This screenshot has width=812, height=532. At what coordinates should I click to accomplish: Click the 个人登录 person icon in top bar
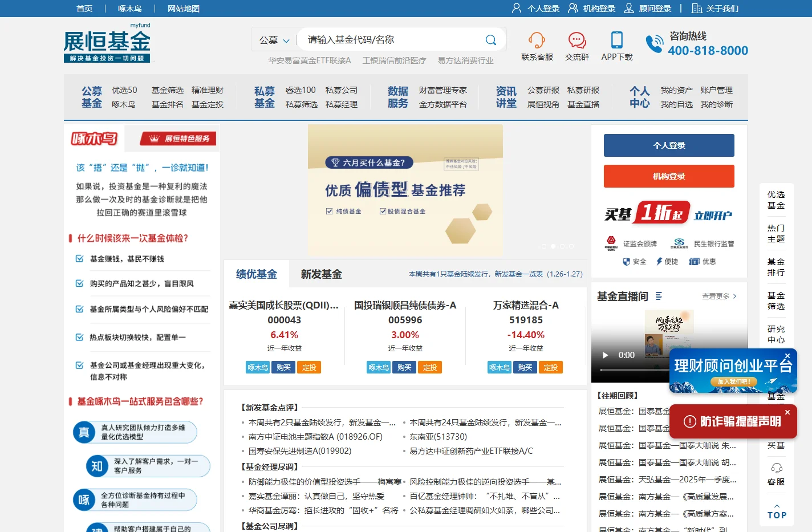(517, 8)
